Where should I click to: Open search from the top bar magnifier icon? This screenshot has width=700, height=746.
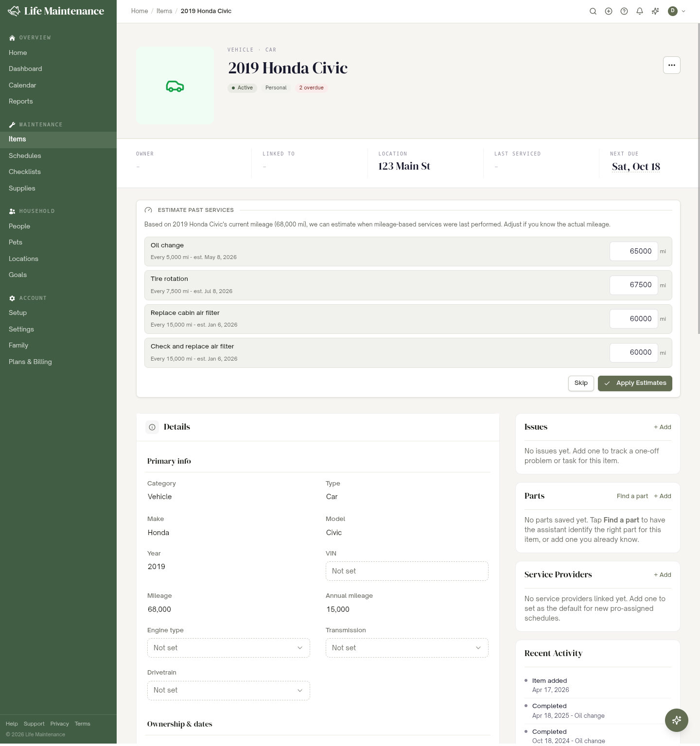pos(593,11)
